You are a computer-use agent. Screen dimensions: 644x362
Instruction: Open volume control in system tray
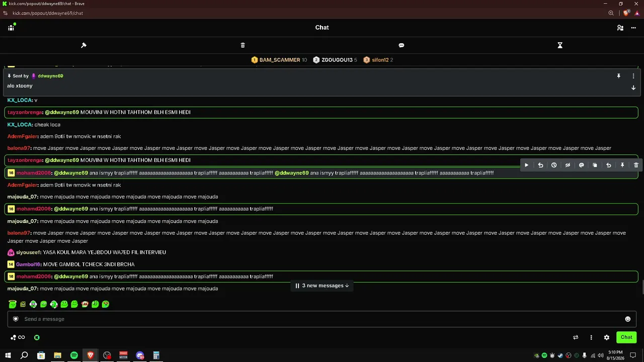[600, 355]
